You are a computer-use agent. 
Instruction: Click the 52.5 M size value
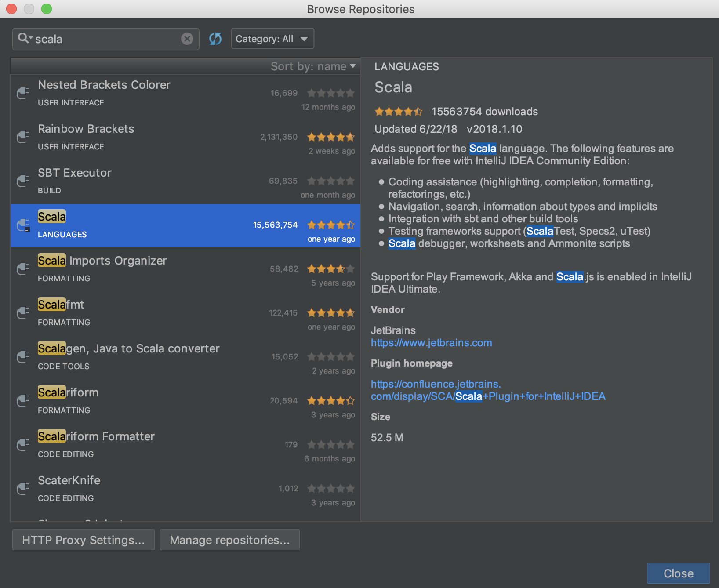(x=387, y=438)
